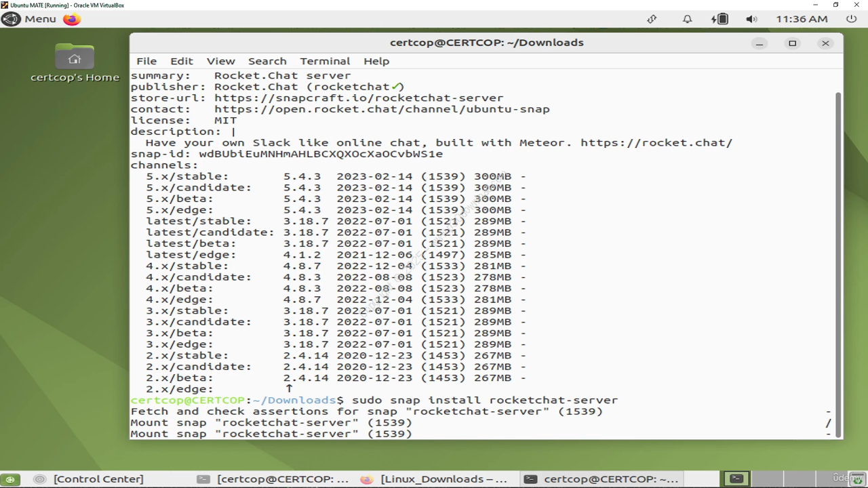Image resolution: width=868 pixels, height=488 pixels.
Task: Launch Firefox from the top panel
Action: click(72, 19)
